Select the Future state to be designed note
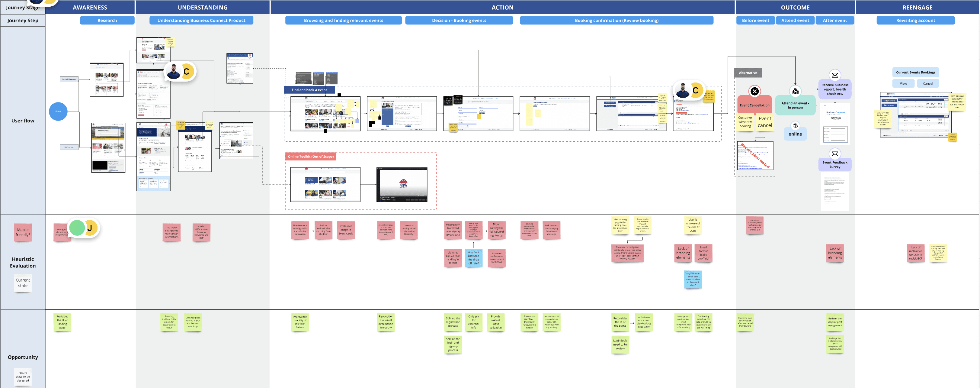The image size is (980, 388). click(23, 377)
